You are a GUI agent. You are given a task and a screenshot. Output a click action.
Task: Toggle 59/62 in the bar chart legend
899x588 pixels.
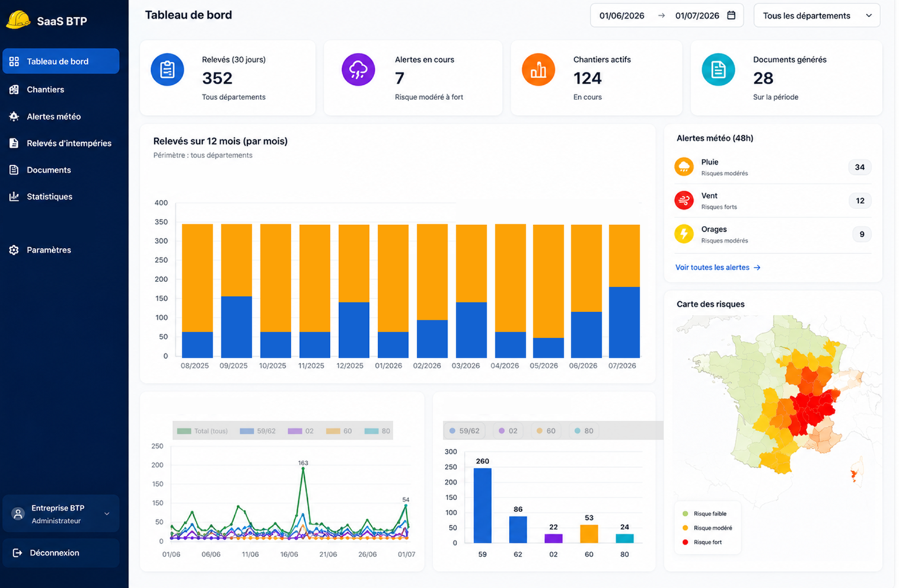tap(464, 431)
